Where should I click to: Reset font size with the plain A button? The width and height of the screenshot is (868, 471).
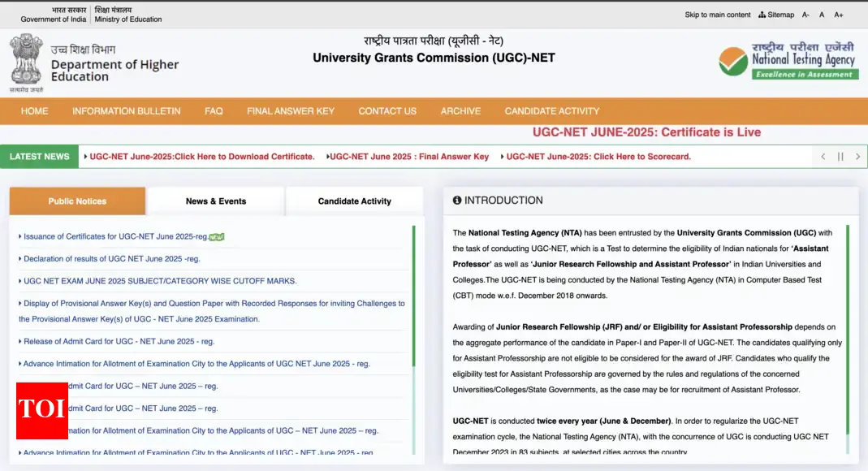[822, 15]
